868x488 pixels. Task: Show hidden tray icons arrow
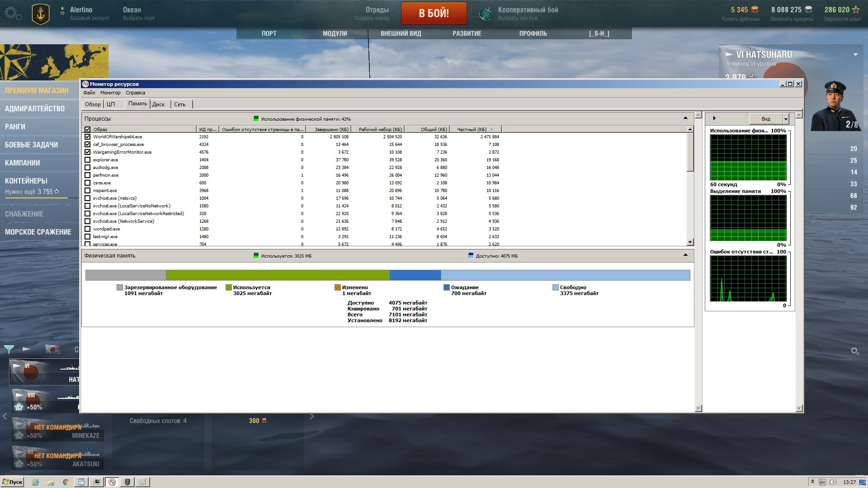tap(812, 482)
